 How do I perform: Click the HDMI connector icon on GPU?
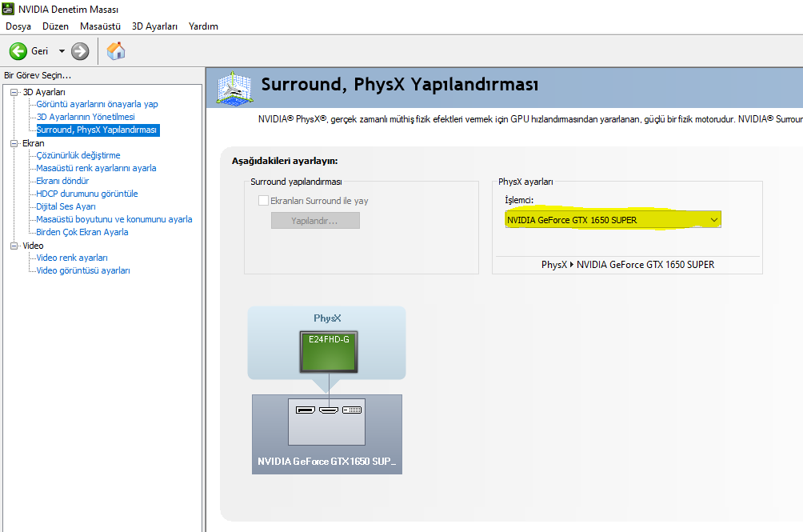[329, 410]
